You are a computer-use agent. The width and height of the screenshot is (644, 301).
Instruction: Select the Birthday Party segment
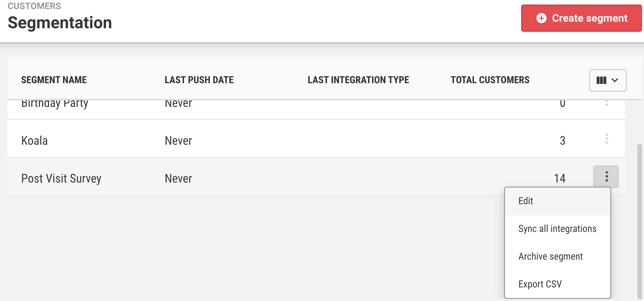click(x=55, y=104)
